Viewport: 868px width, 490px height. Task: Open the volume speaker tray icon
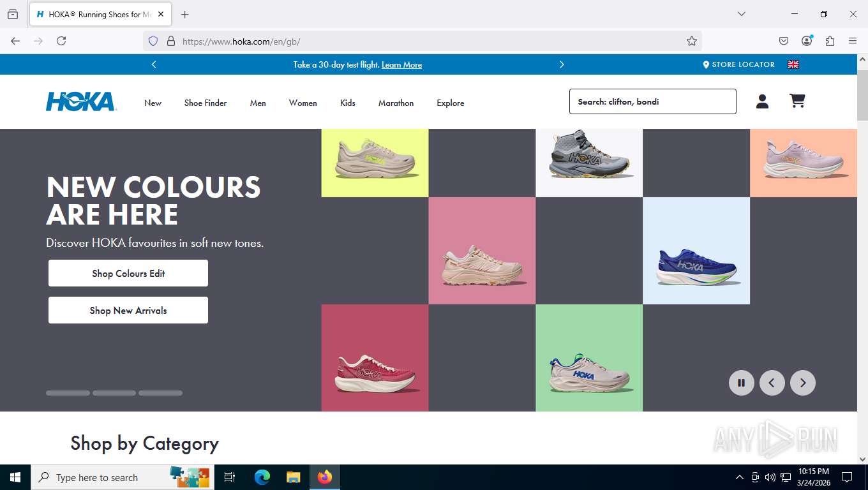[x=770, y=477]
